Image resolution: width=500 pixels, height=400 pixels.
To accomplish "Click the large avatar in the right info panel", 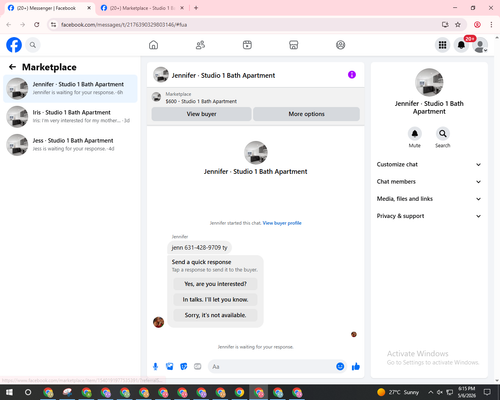I will [429, 82].
